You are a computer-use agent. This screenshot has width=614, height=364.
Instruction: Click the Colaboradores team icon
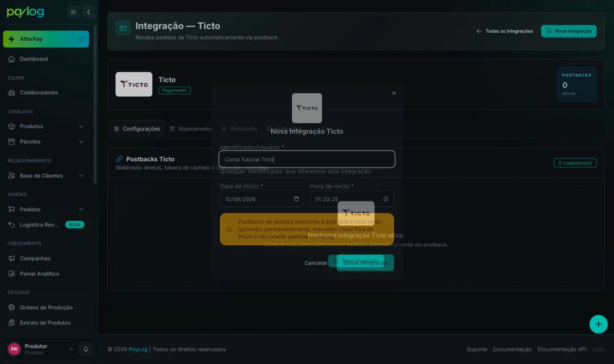(11, 92)
